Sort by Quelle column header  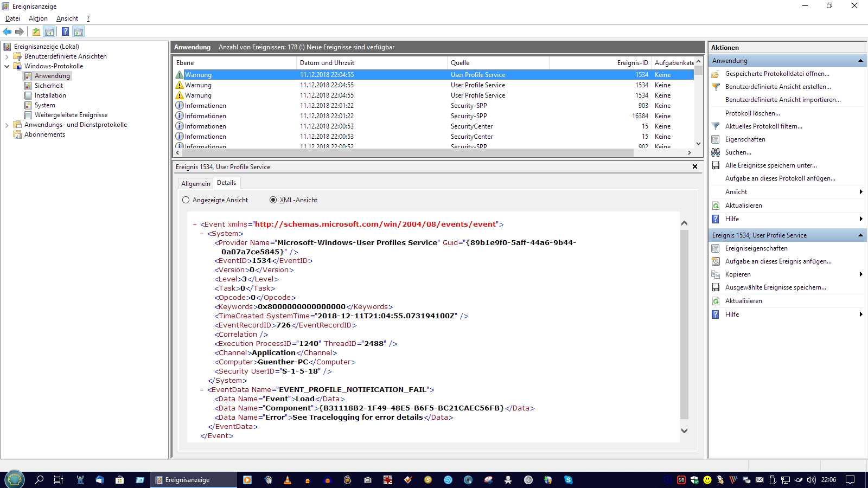point(498,63)
